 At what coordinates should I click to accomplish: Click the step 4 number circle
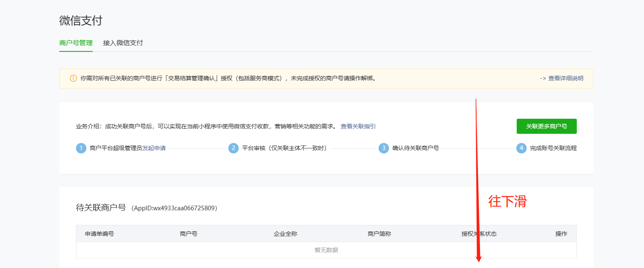pos(521,148)
